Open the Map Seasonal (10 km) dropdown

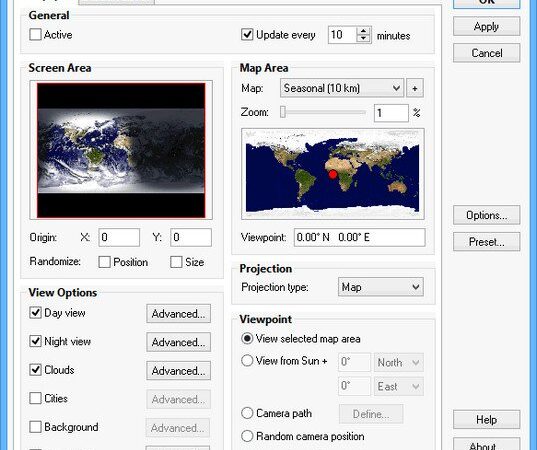tap(342, 88)
